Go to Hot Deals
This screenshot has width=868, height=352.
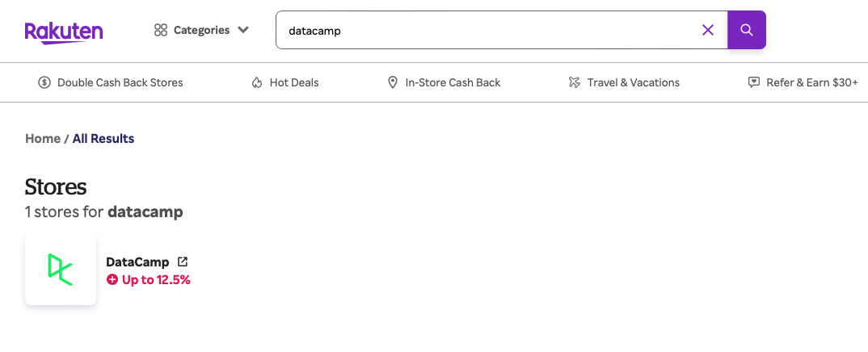pyautogui.click(x=294, y=82)
